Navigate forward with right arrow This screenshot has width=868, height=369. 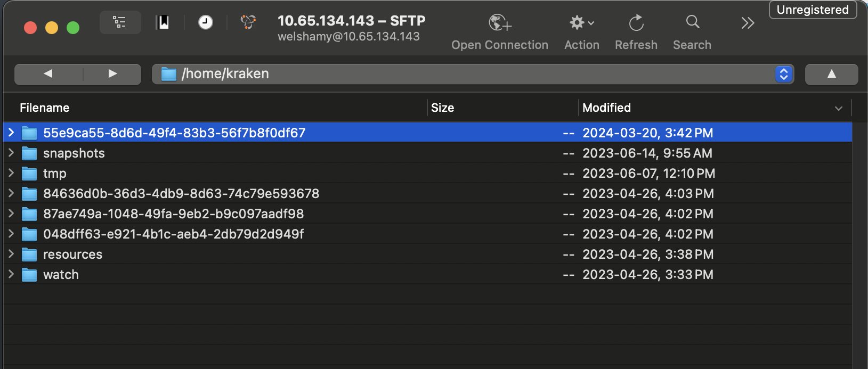[x=112, y=74]
